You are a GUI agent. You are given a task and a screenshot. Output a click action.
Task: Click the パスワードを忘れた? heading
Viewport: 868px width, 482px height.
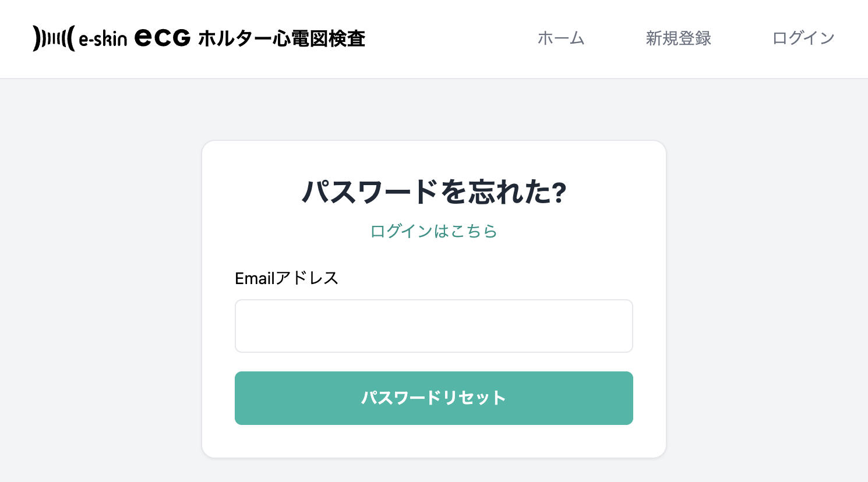coord(433,191)
